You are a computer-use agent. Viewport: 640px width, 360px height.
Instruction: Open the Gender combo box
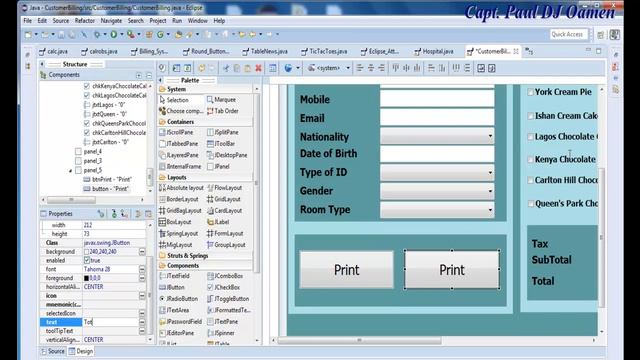(437, 191)
